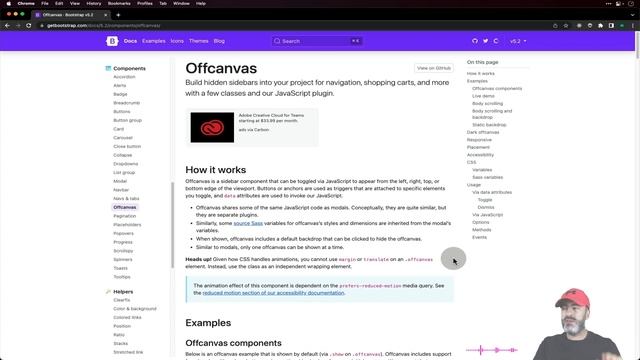
Task: Open a new browser tab
Action: (118, 15)
